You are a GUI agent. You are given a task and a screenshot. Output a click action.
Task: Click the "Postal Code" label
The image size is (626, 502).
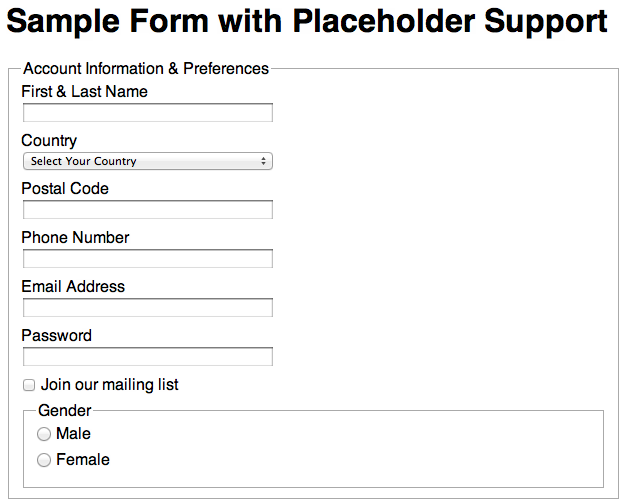click(x=65, y=189)
